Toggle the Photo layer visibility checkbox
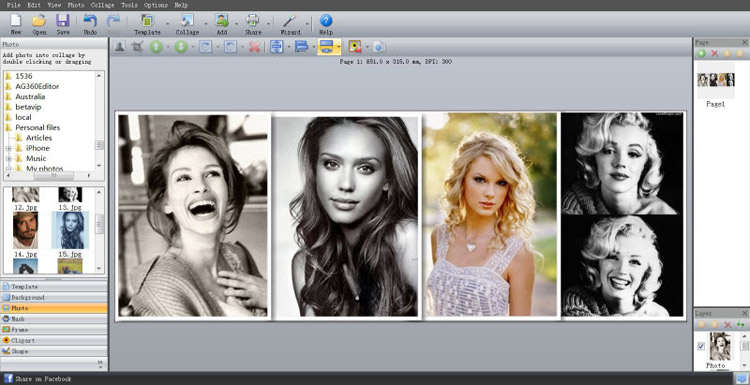Screen dimensions: 750x385 pos(701,346)
